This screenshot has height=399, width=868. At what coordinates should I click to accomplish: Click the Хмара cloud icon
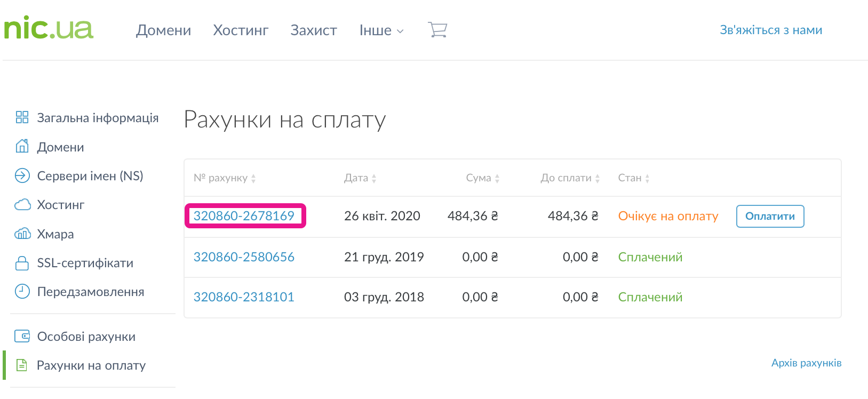coord(22,234)
